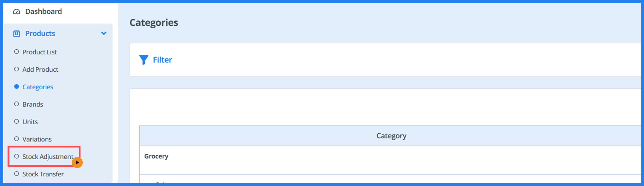Click the Add Product circle bullet
The width and height of the screenshot is (644, 186).
click(17, 69)
